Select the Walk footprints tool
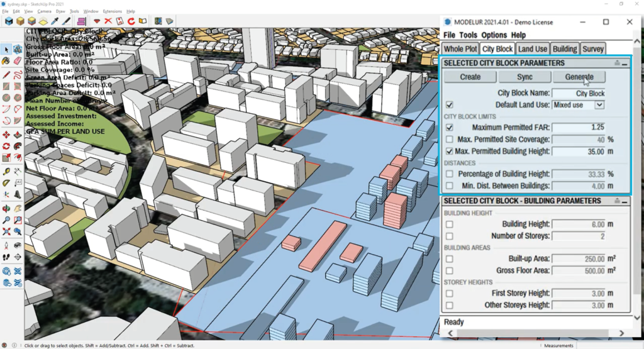The image size is (644, 349). [x=6, y=257]
